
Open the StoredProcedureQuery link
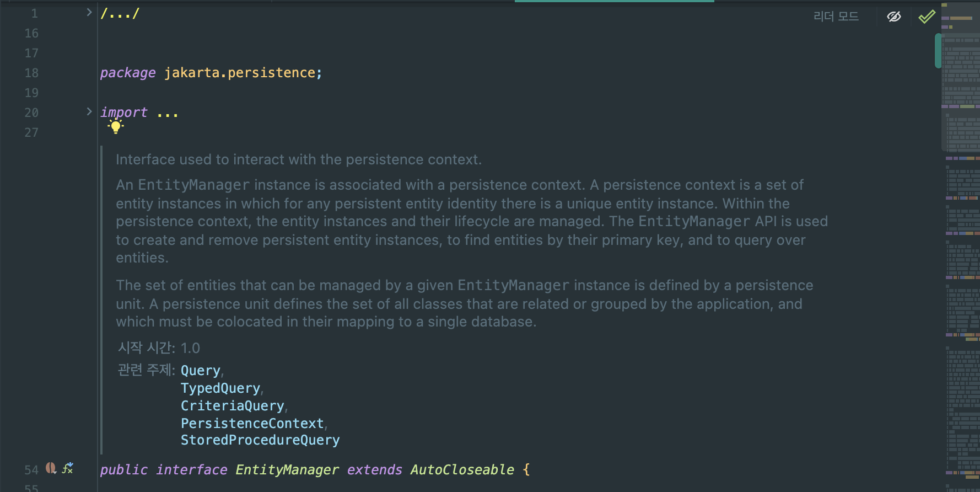pyautogui.click(x=260, y=440)
